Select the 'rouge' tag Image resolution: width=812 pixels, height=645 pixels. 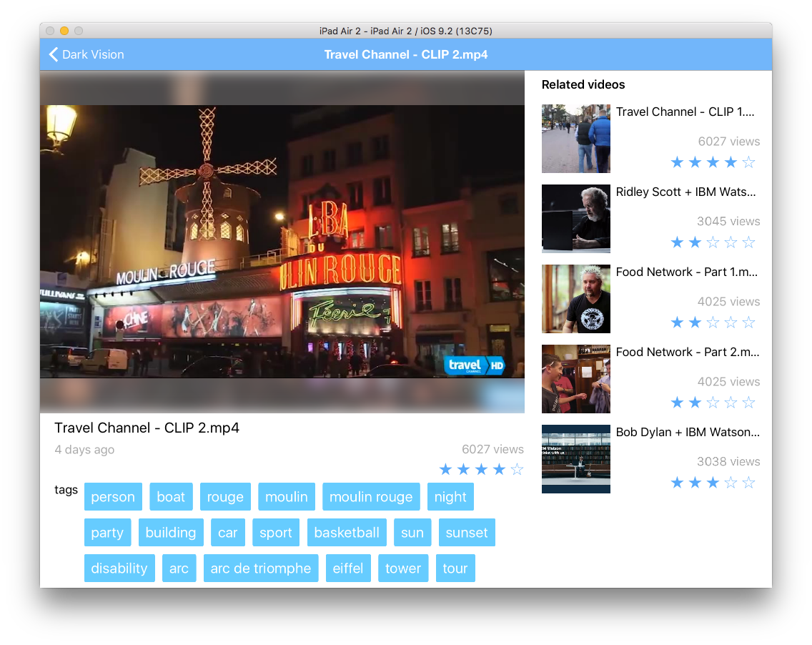tap(225, 497)
